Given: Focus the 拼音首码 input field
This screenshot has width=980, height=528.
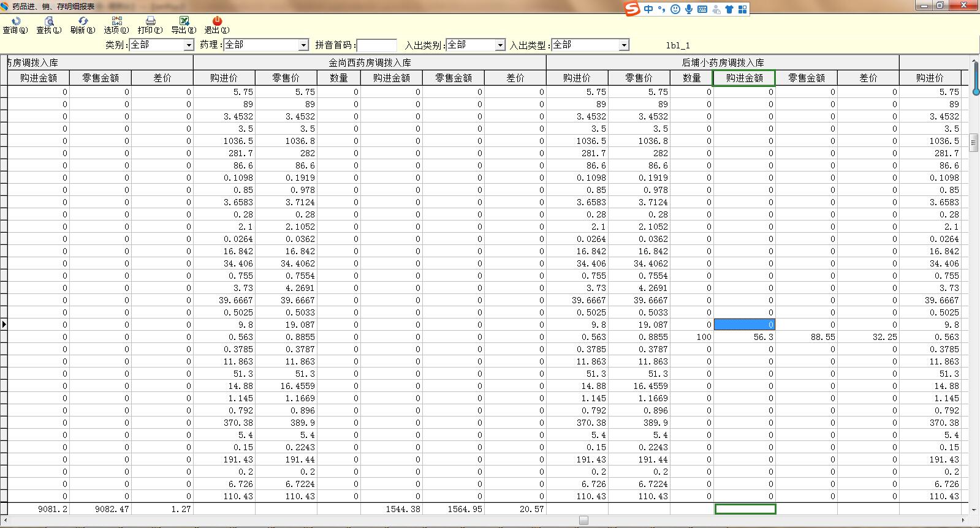Looking at the screenshot, I should click(376, 45).
